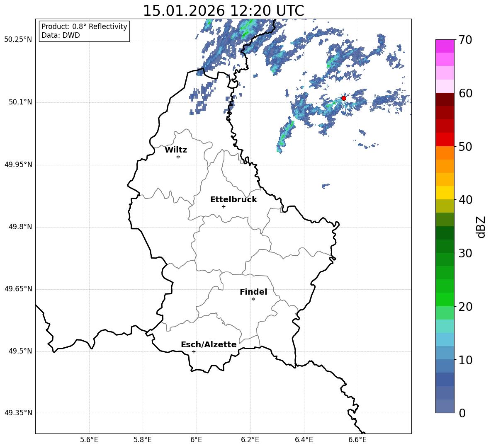Click the red radar site marker dot

[x=343, y=98]
